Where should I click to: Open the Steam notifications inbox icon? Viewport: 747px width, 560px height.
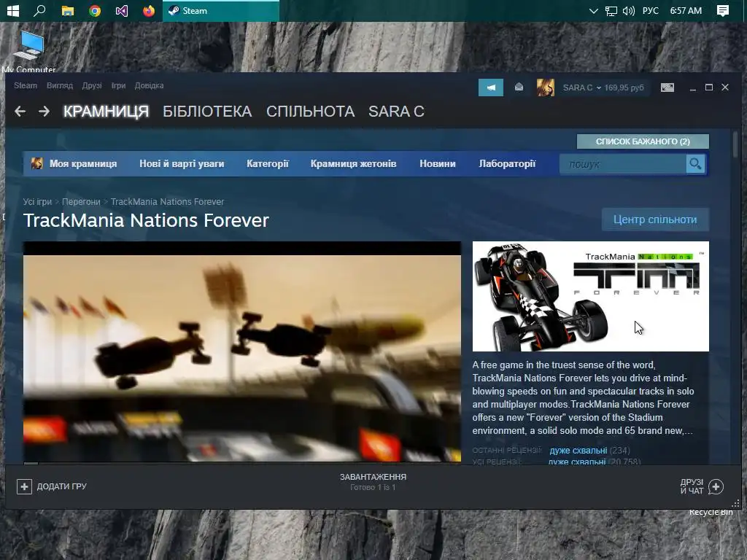click(x=519, y=87)
